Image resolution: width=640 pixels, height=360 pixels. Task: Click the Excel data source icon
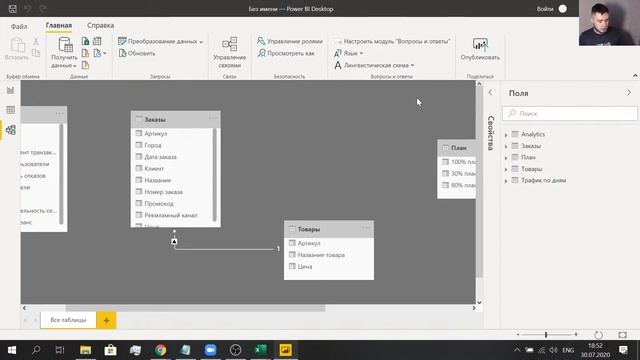[x=85, y=41]
